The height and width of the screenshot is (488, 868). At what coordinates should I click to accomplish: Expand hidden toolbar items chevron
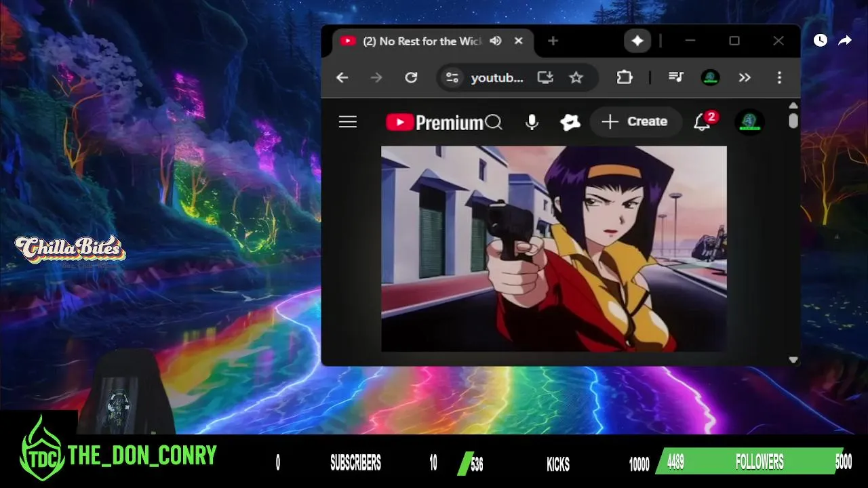pyautogui.click(x=745, y=78)
